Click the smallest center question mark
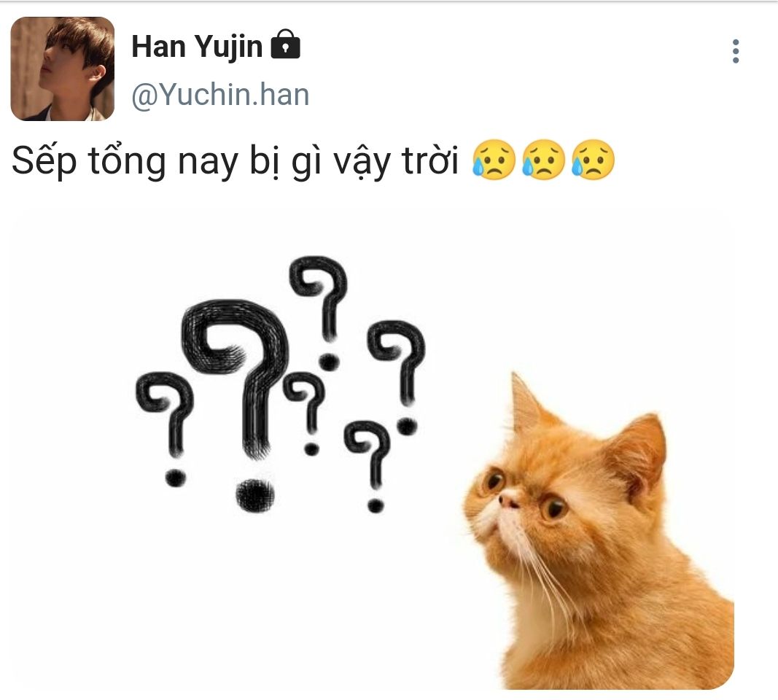Viewport: 778px width, 700px height. coord(305,413)
